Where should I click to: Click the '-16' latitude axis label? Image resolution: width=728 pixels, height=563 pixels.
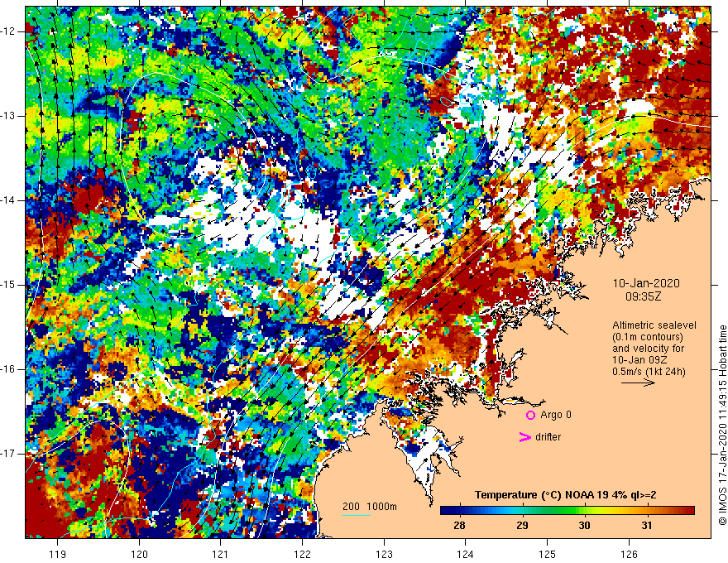coord(9,369)
